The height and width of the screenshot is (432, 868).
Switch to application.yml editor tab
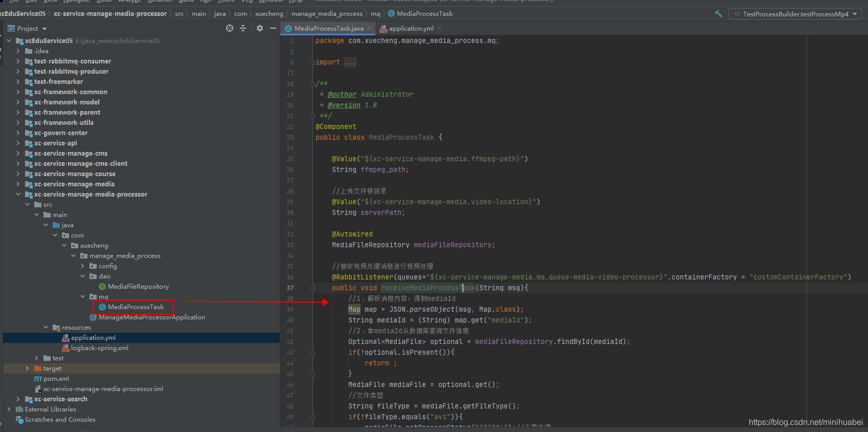[x=411, y=29]
